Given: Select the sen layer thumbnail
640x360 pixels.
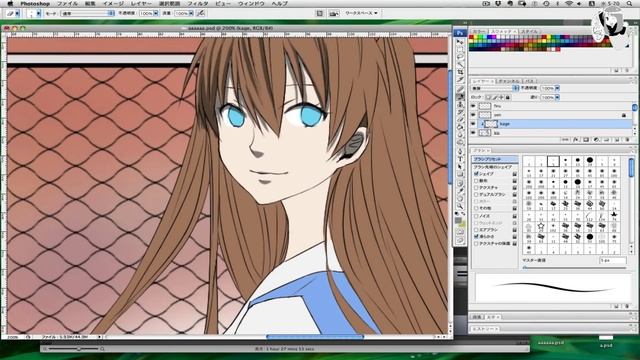Looking at the screenshot, I should pyautogui.click(x=484, y=115).
